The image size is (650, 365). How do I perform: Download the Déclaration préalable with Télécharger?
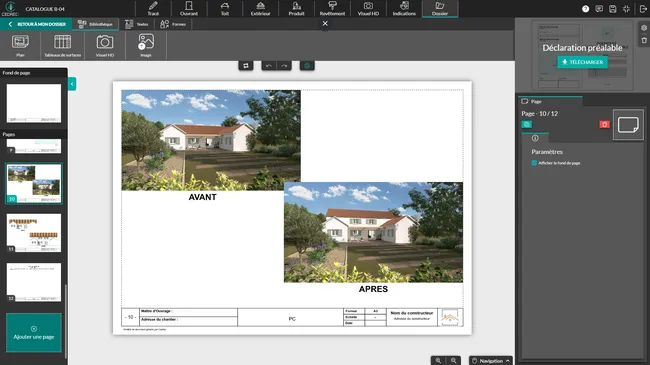582,62
